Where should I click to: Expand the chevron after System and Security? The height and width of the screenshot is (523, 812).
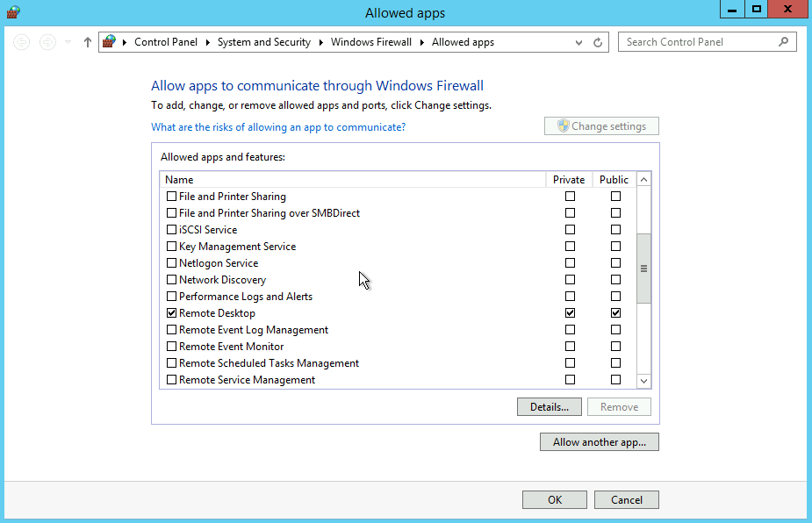(x=321, y=42)
